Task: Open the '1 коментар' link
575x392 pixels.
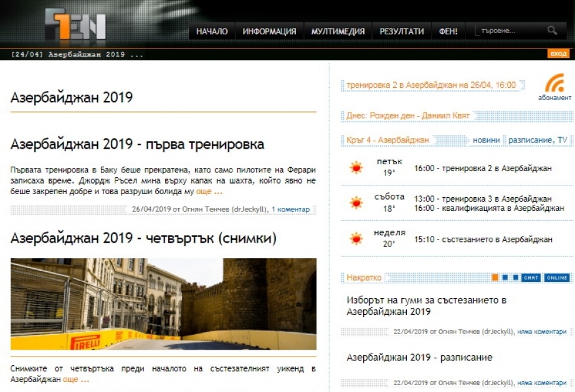Action: coord(290,209)
